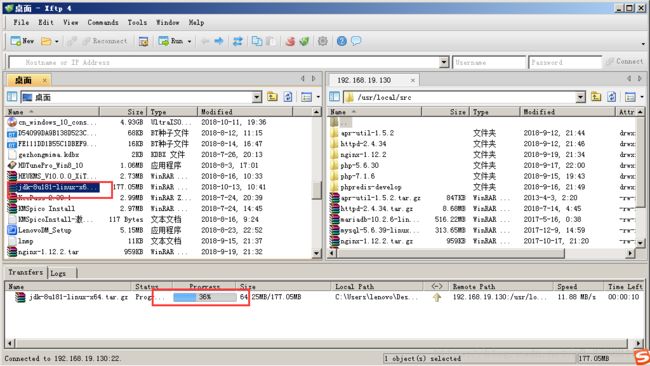Click the copy icon in toolbar
The width and height of the screenshot is (650, 366).
click(x=257, y=41)
